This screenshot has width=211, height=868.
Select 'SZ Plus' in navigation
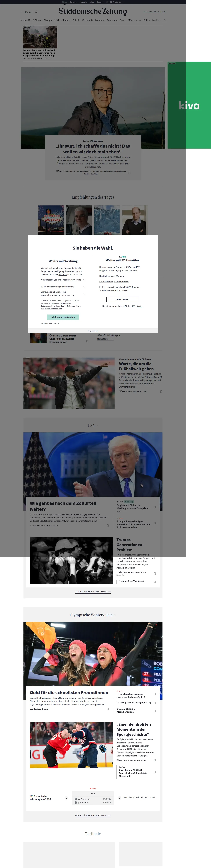coord(37,20)
